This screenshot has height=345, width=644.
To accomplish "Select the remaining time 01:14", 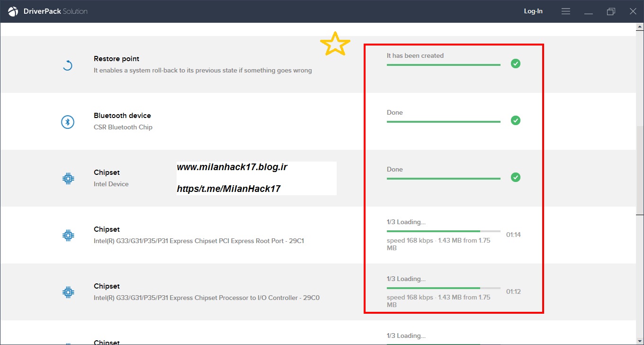I will (513, 235).
